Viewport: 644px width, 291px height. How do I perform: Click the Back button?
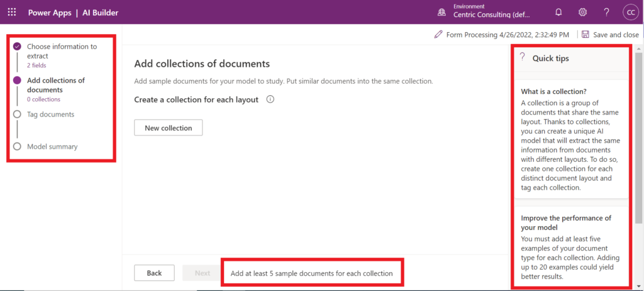pyautogui.click(x=154, y=273)
